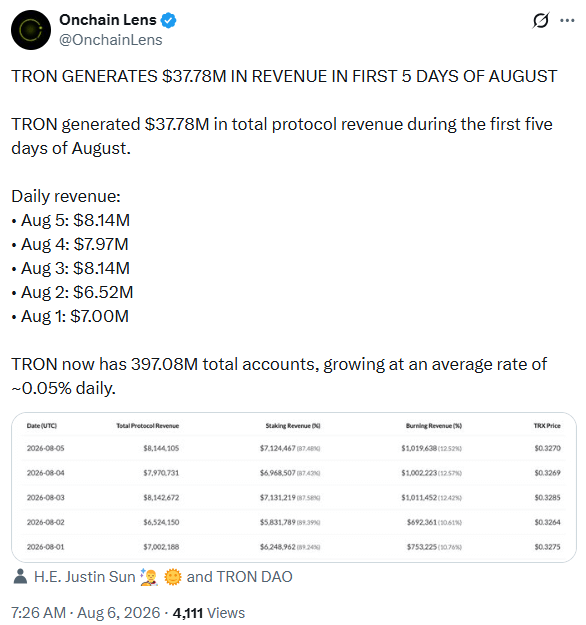Viewport: 586px width, 625px height.
Task: Open the @OnchainLens handle link
Action: point(110,40)
